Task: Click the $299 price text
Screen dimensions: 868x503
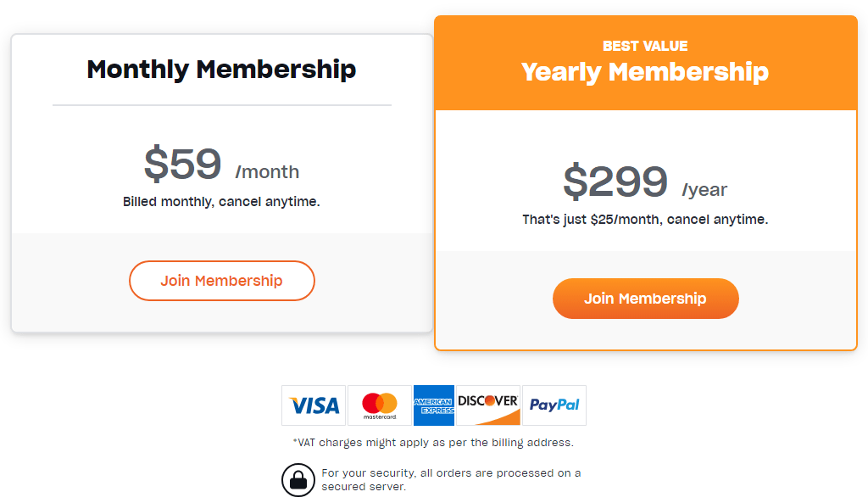Action: coord(616,182)
